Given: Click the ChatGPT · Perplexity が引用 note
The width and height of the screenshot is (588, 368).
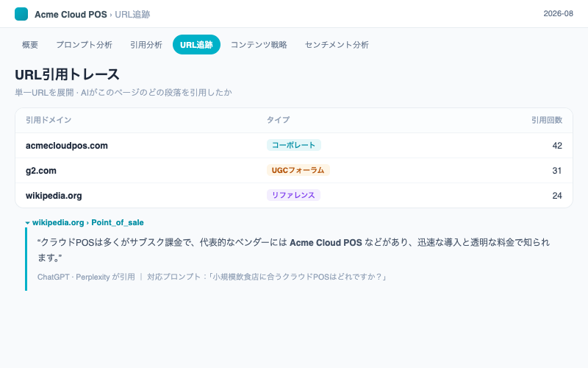Looking at the screenshot, I should point(86,277).
